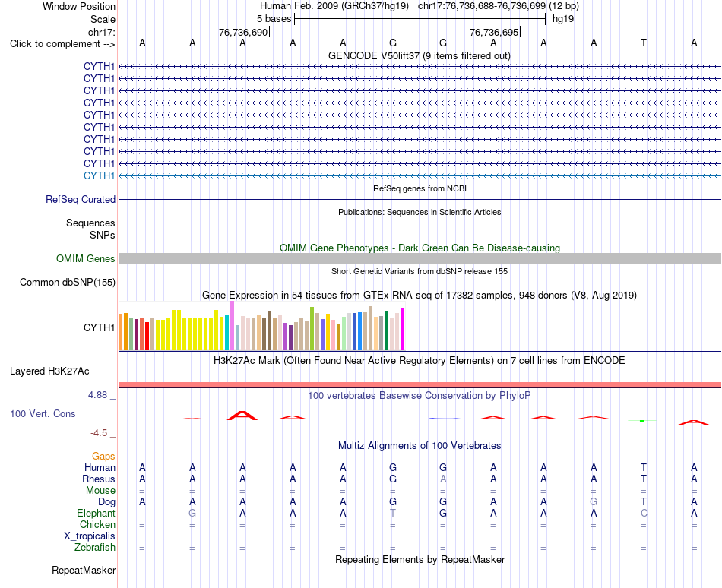Click the pink H3K27Ac signal bar
722x588 pixels.
(420, 384)
